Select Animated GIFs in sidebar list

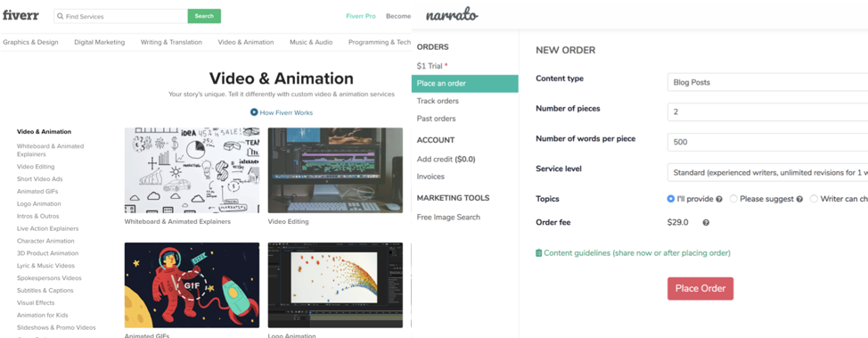[37, 191]
